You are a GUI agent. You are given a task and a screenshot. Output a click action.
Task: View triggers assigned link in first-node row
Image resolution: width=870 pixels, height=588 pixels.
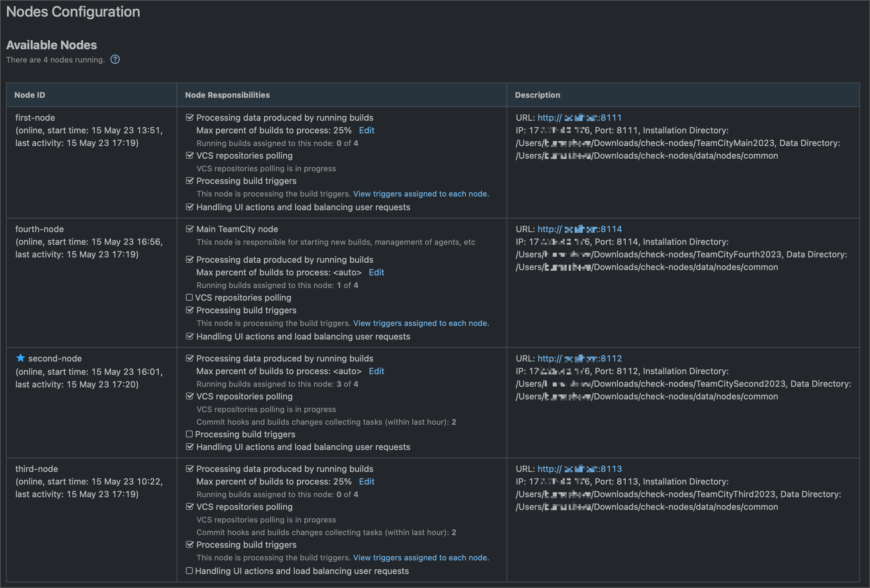pyautogui.click(x=421, y=194)
